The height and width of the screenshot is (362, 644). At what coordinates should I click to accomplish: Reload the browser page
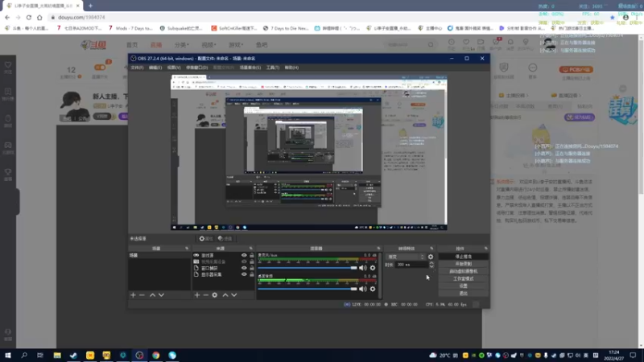click(29, 17)
